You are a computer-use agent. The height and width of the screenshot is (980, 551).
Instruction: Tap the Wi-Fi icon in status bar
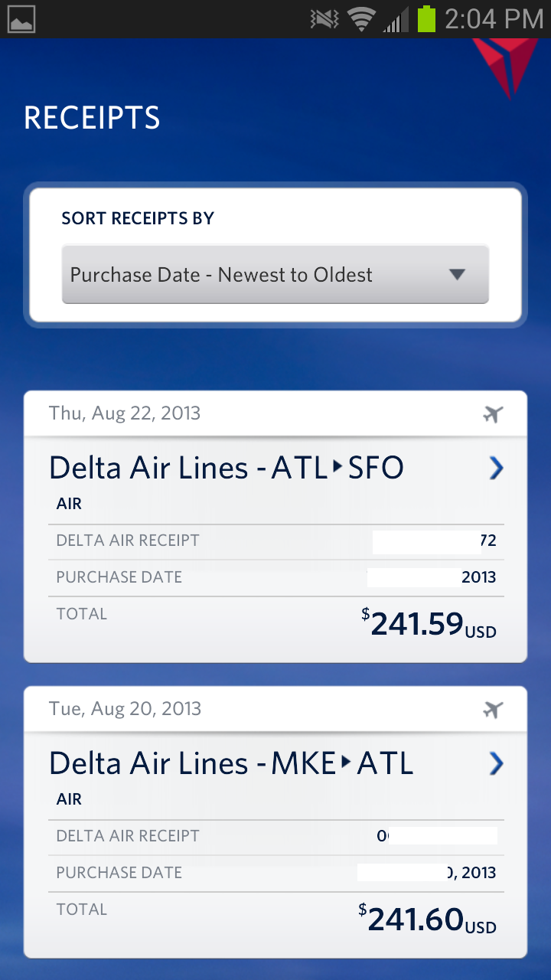click(x=360, y=19)
